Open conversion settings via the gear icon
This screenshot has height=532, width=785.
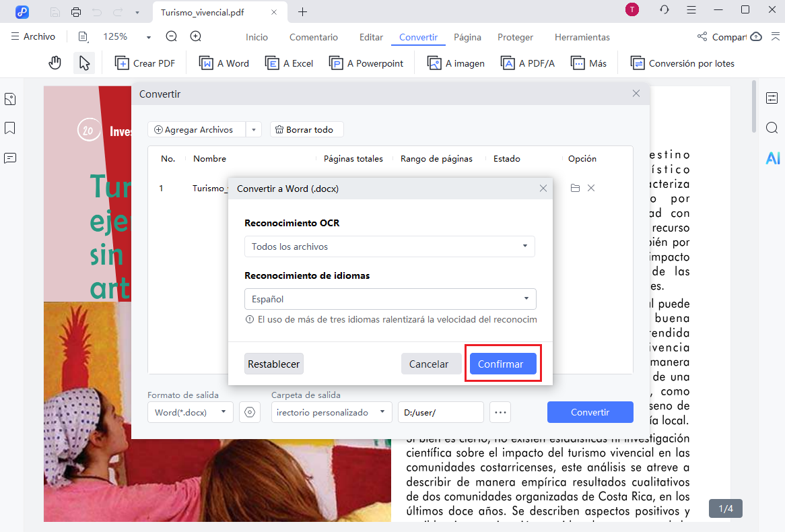(249, 411)
